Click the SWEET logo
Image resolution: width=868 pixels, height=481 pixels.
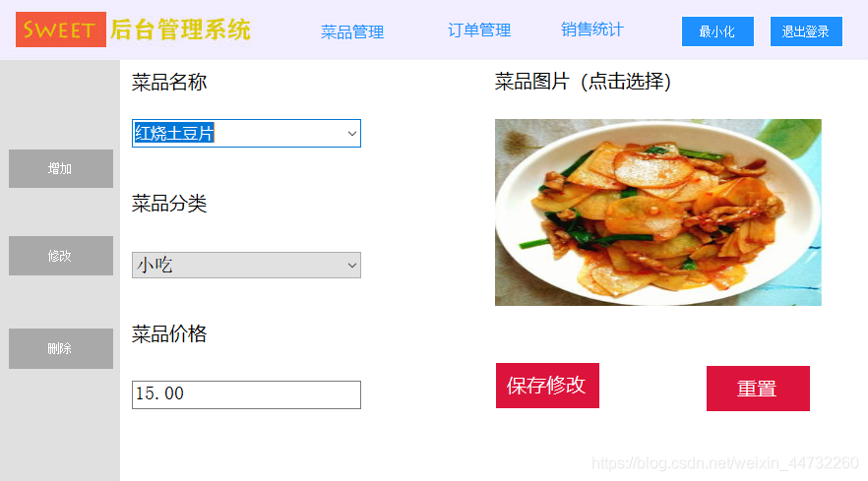(61, 30)
